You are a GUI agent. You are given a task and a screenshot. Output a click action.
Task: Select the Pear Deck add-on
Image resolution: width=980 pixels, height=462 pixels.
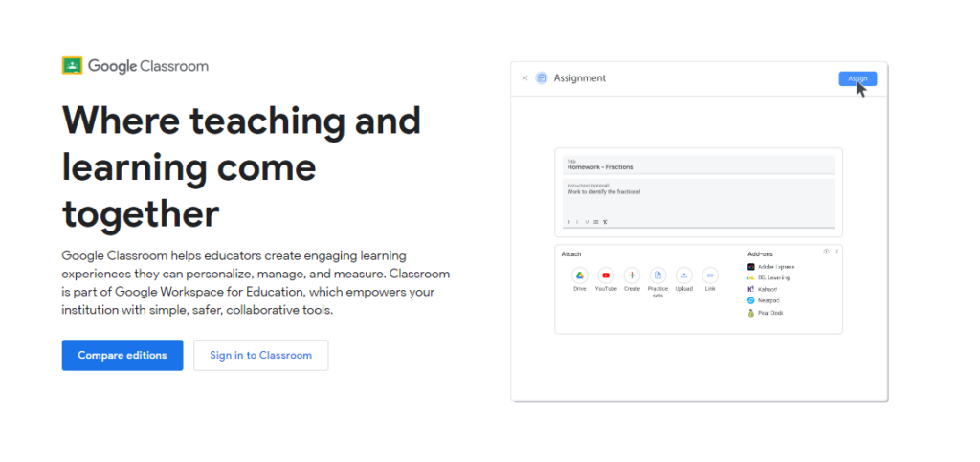(766, 313)
